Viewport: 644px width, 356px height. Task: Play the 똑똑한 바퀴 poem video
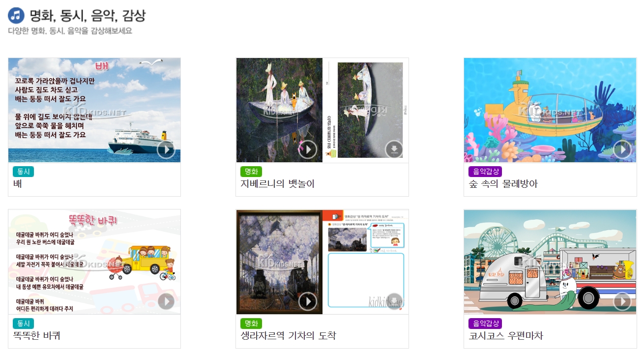click(166, 301)
